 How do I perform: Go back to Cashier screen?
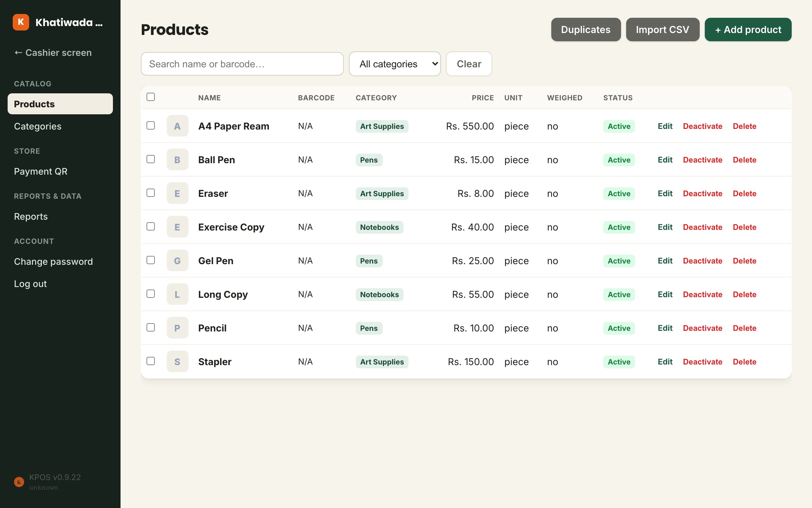coord(53,53)
